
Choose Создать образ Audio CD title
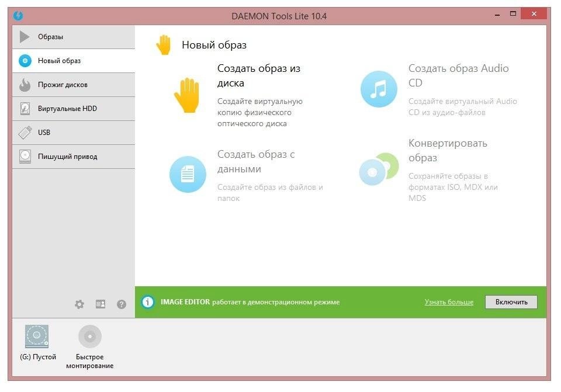pos(458,75)
